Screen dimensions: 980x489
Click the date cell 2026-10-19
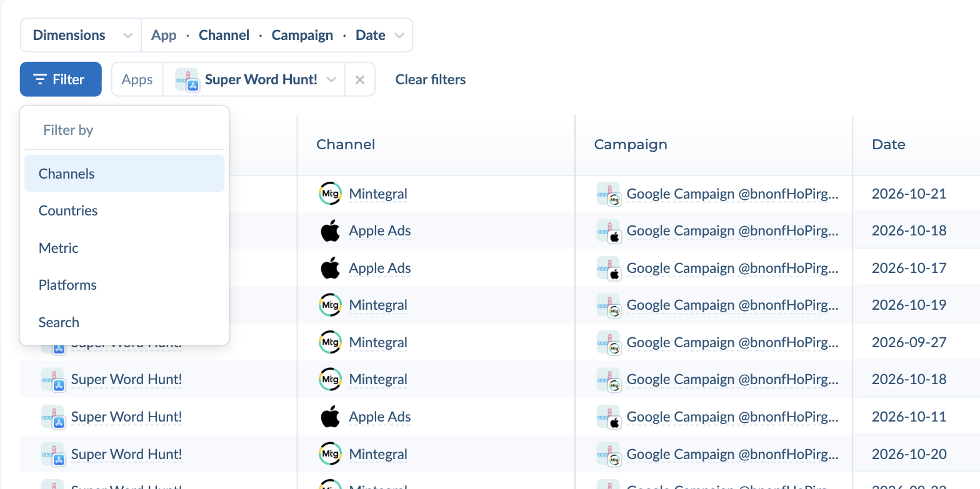[909, 305]
